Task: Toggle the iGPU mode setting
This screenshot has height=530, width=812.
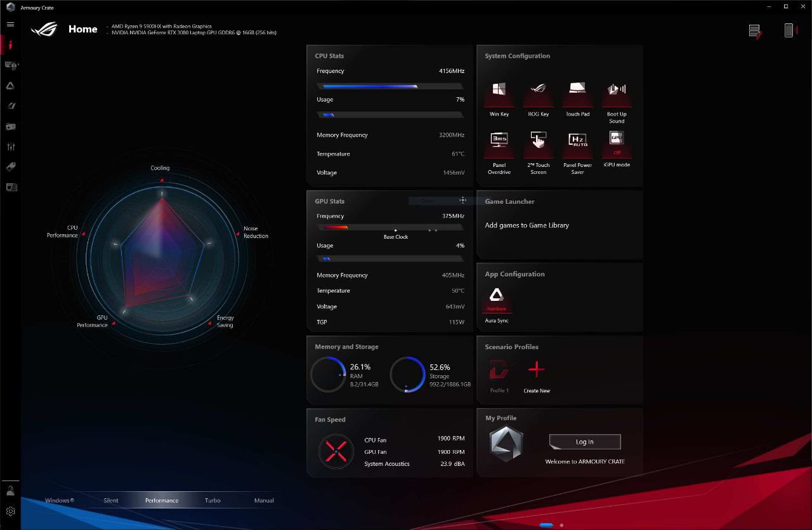Action: pos(617,145)
